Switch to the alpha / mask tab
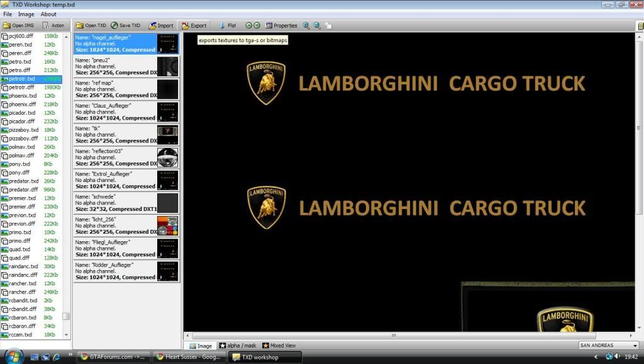 point(238,345)
